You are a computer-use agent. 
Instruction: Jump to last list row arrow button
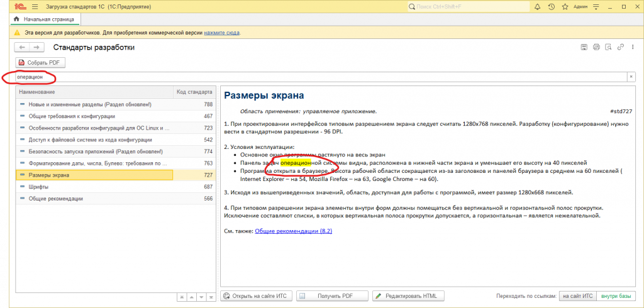pyautogui.click(x=210, y=297)
